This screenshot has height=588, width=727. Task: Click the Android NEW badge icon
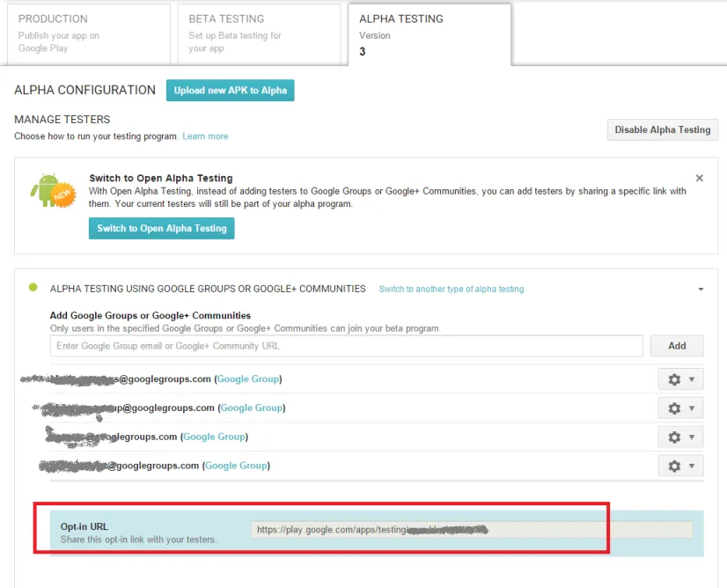54,191
